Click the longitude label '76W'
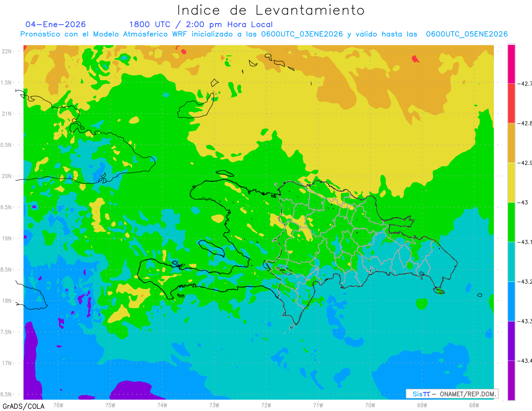The height and width of the screenshot is (411, 532). click(58, 404)
